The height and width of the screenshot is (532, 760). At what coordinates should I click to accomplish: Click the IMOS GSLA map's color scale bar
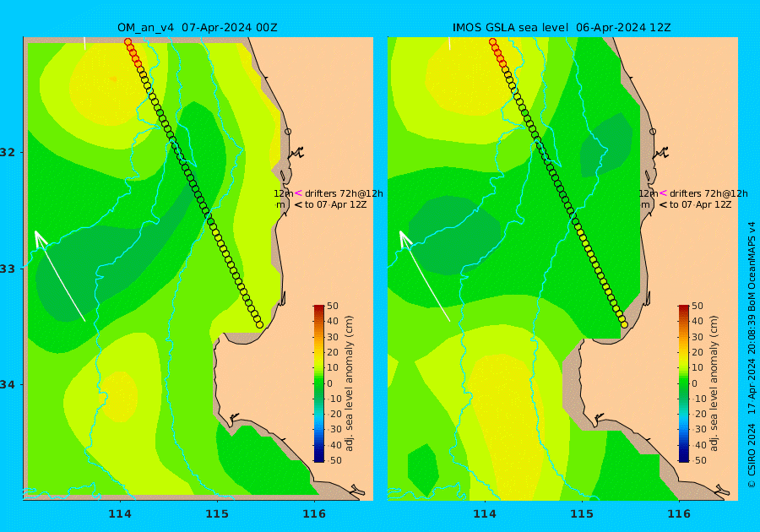tap(683, 383)
